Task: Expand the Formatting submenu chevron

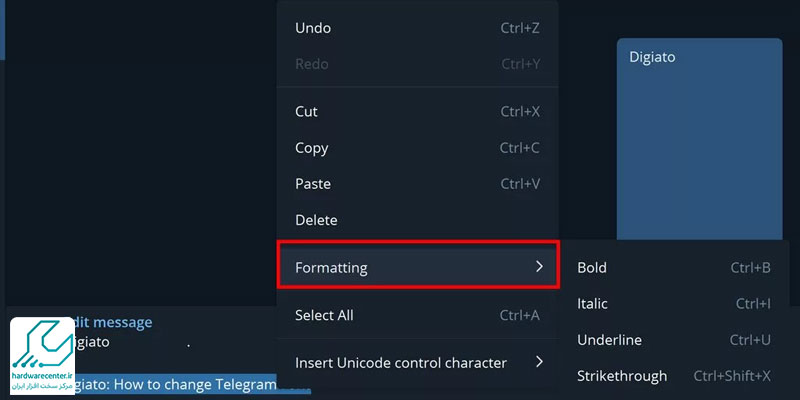Action: point(539,266)
